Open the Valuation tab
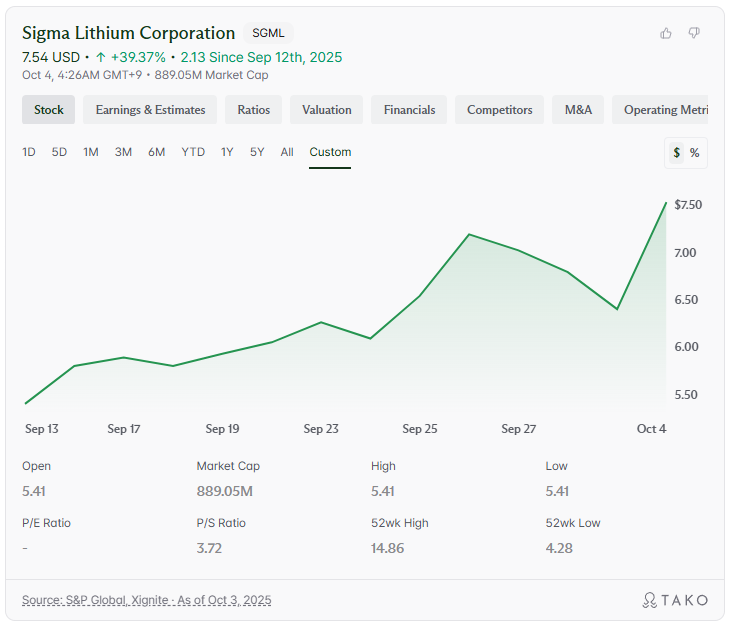Screen dimensions: 730x628 tap(326, 110)
